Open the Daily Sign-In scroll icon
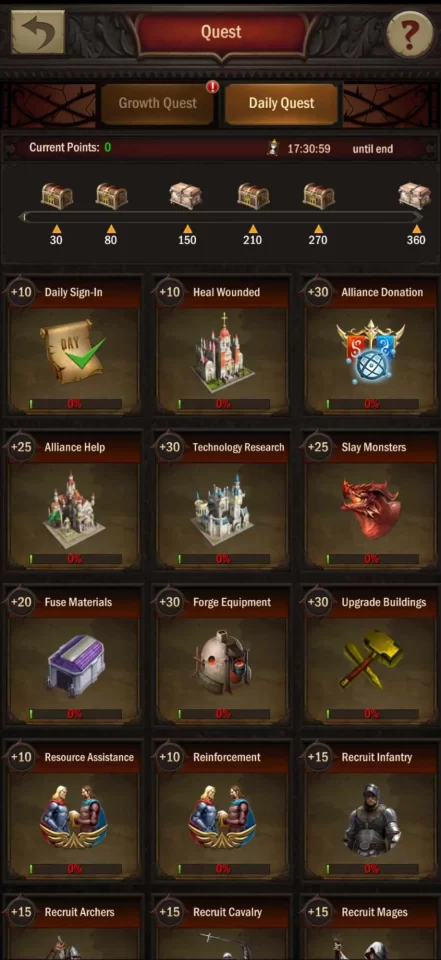 (x=73, y=351)
